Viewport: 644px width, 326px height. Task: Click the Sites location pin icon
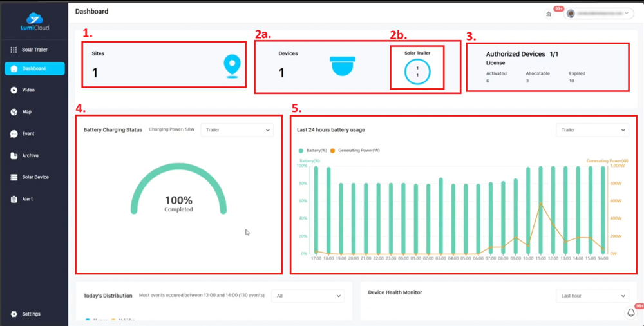[231, 66]
